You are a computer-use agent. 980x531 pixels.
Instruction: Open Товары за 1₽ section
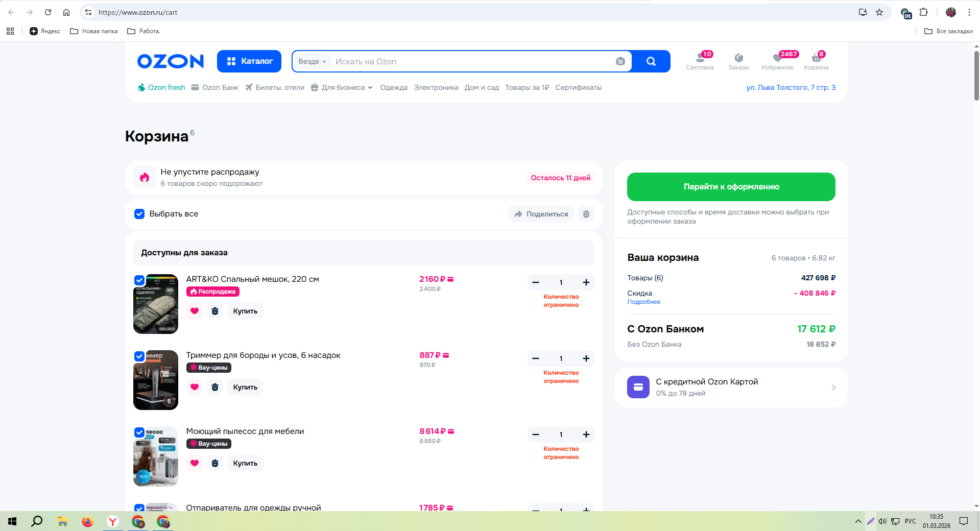coord(527,88)
